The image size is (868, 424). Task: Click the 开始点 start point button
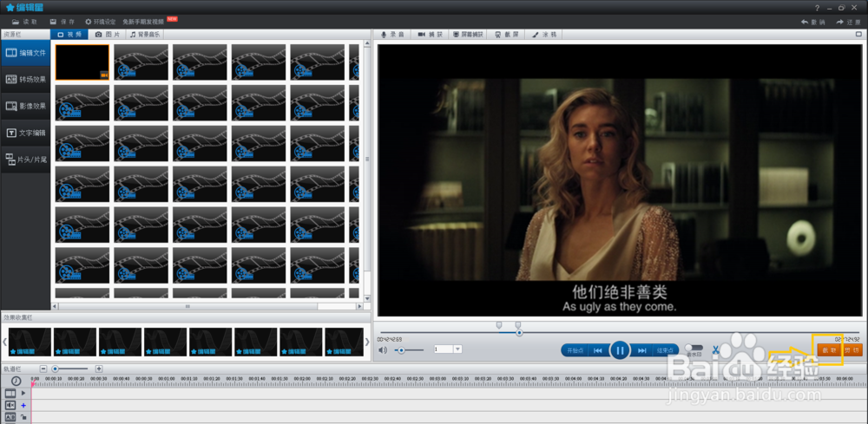(575, 350)
